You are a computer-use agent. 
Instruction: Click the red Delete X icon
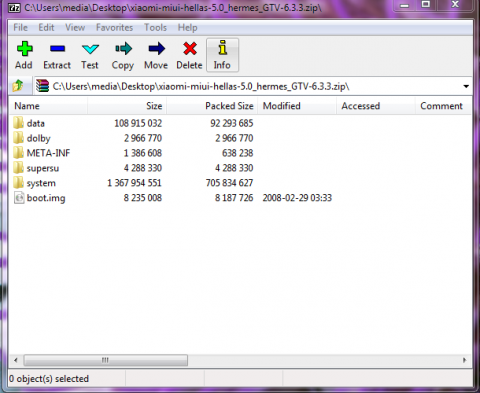click(190, 49)
